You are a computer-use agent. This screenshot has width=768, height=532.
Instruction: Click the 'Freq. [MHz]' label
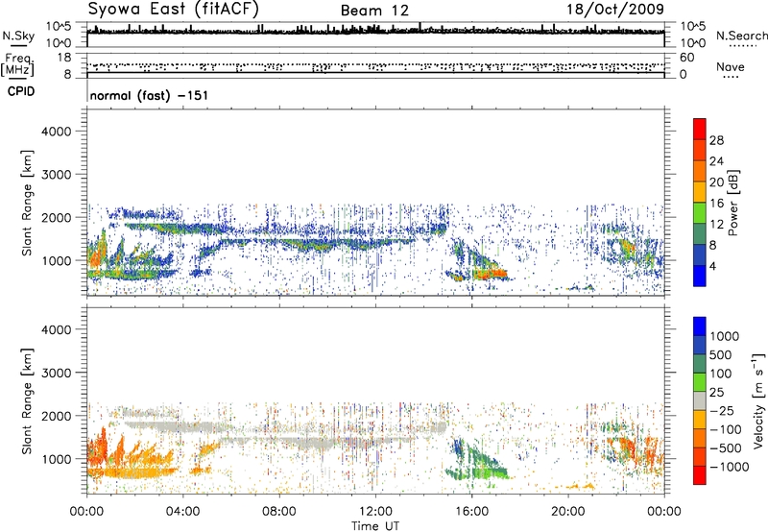17,64
